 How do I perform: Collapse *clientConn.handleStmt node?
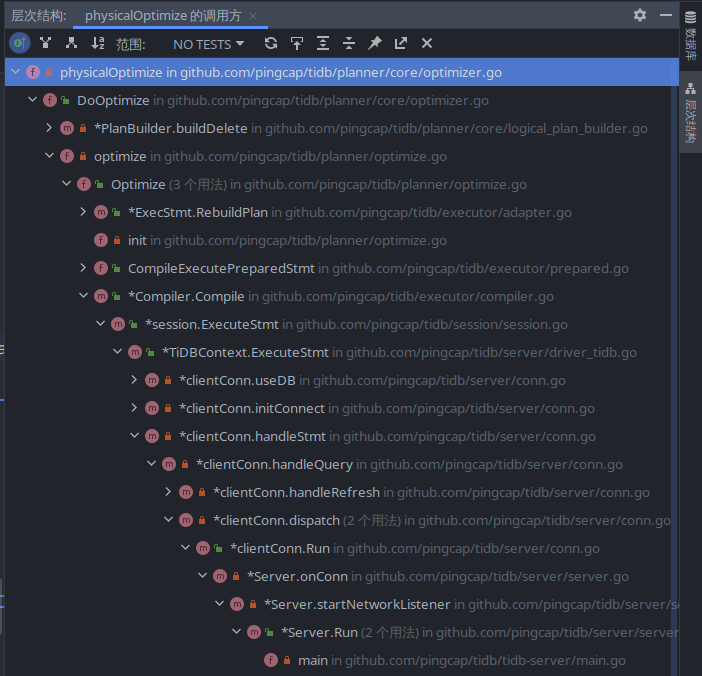tap(135, 436)
